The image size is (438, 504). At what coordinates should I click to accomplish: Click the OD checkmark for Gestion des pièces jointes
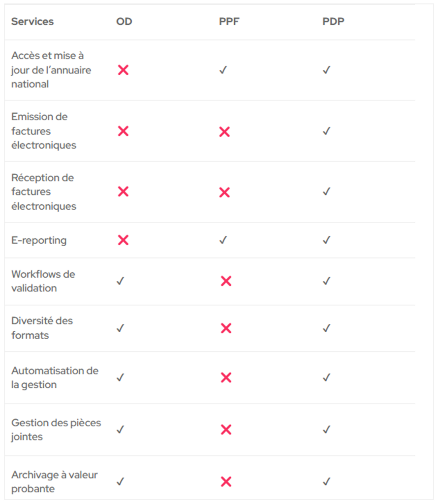120,429
